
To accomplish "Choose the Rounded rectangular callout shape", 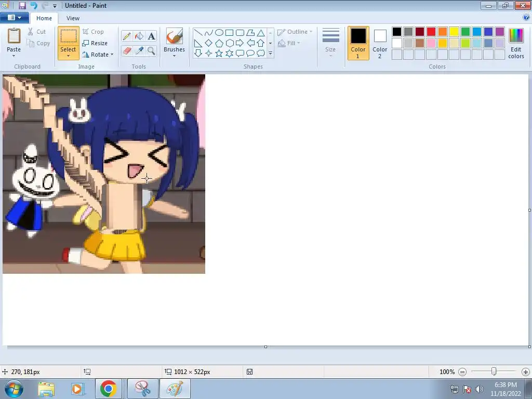I will (240, 54).
